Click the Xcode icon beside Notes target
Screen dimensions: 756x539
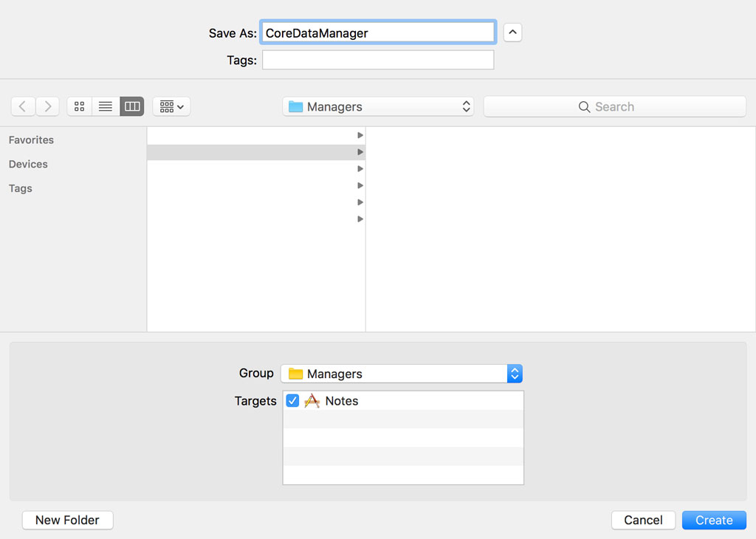tap(312, 400)
